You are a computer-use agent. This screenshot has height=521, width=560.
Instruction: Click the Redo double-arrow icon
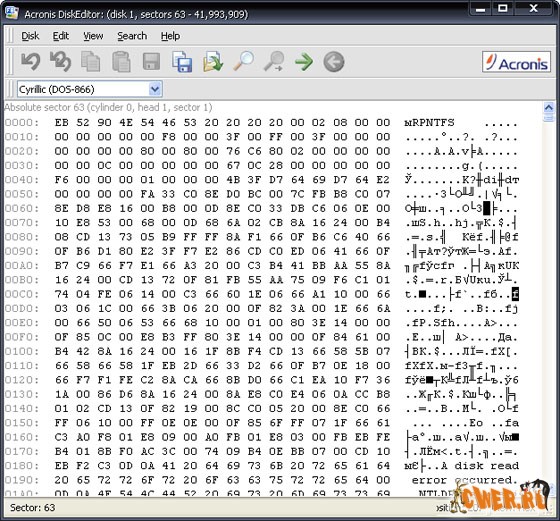(60, 61)
